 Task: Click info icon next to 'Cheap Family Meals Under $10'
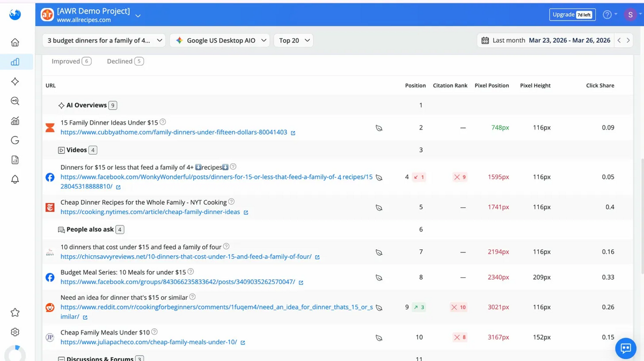pyautogui.click(x=155, y=332)
